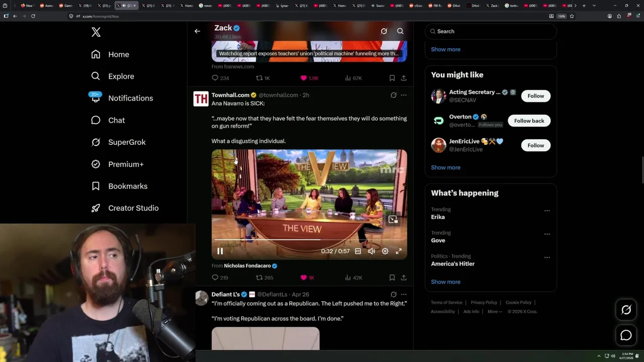
Task: Pause the video from The View
Action: [x=220, y=251]
